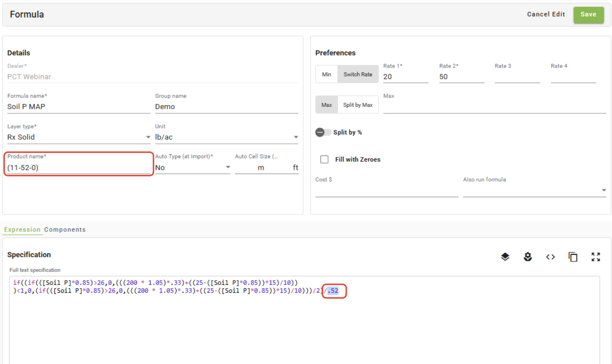Click the layers icon in Specification toolbar
Image resolution: width=612 pixels, height=364 pixels.
click(505, 257)
